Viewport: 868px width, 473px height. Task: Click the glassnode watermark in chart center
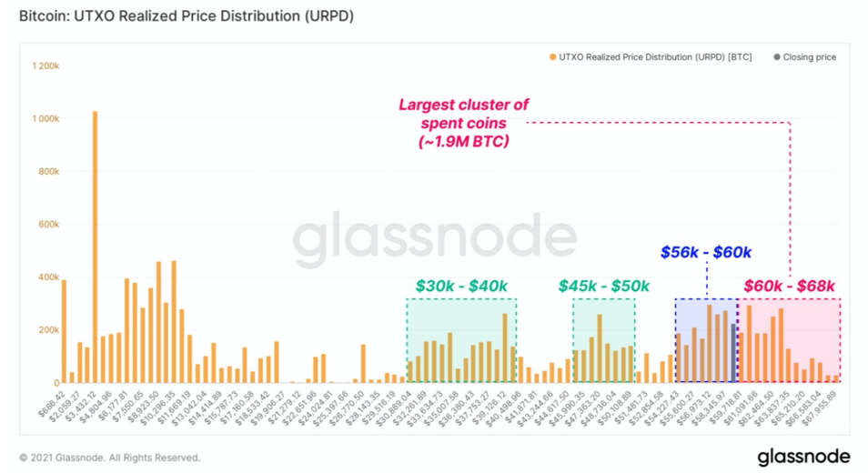click(435, 238)
